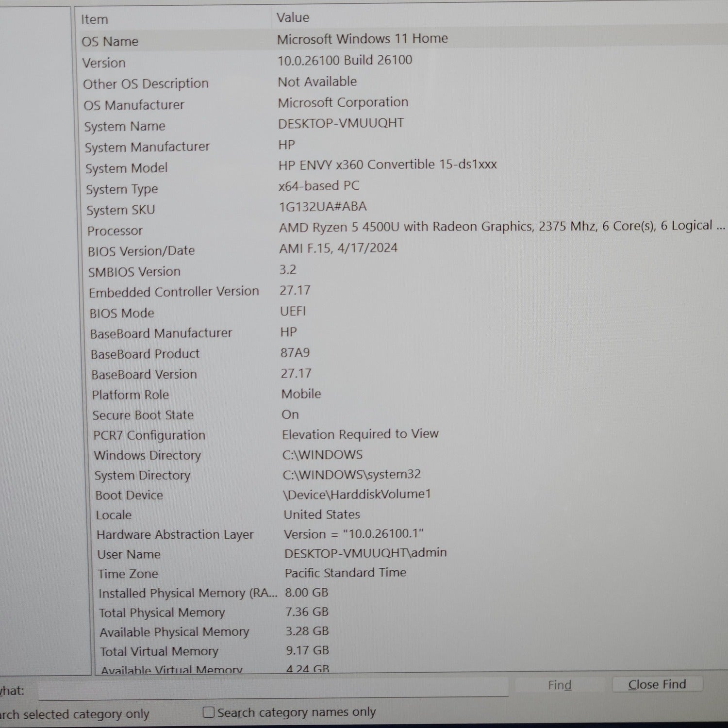Select the System Model row

tap(126, 168)
